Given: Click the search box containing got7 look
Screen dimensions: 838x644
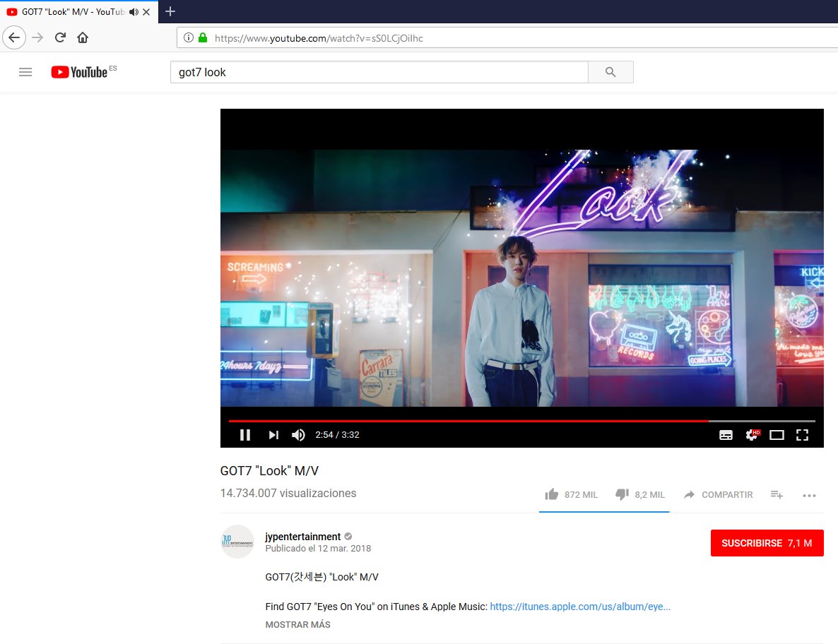Looking at the screenshot, I should point(379,72).
